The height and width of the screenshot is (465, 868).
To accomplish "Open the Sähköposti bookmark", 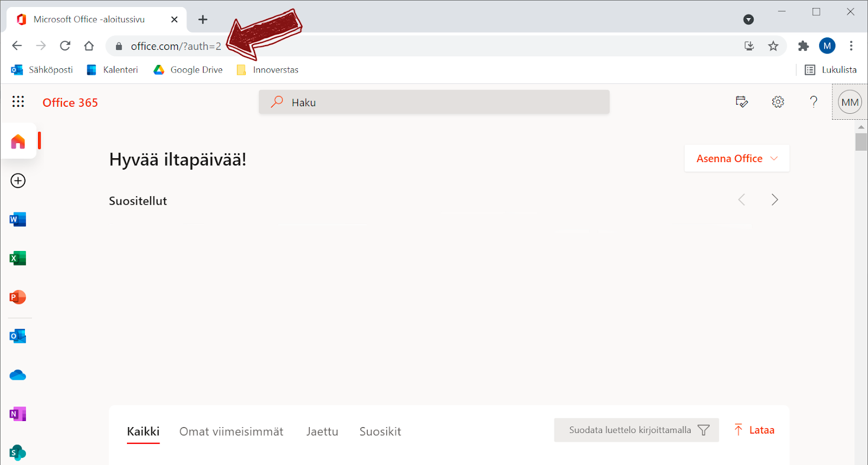I will (x=42, y=69).
